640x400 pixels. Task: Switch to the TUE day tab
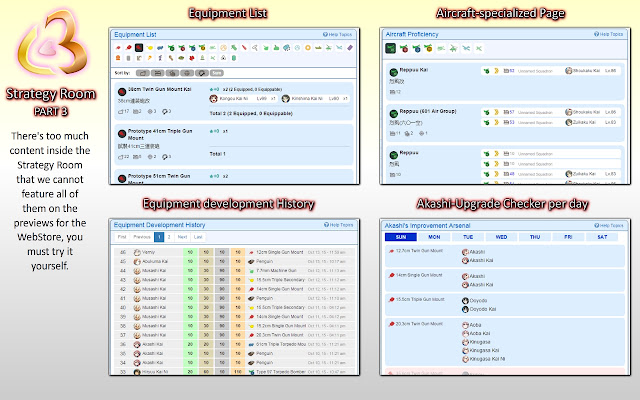(x=468, y=237)
